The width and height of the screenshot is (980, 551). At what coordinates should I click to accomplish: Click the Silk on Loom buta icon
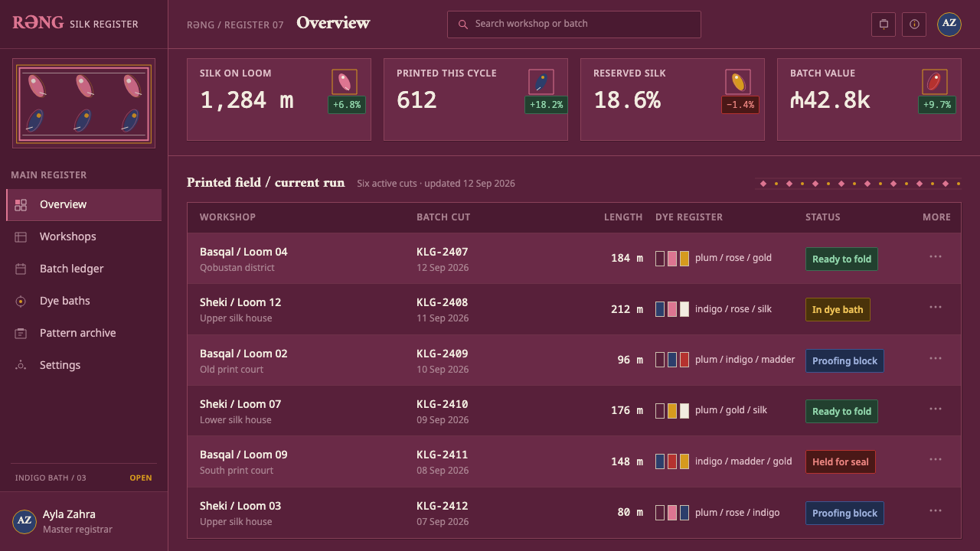[x=345, y=82]
